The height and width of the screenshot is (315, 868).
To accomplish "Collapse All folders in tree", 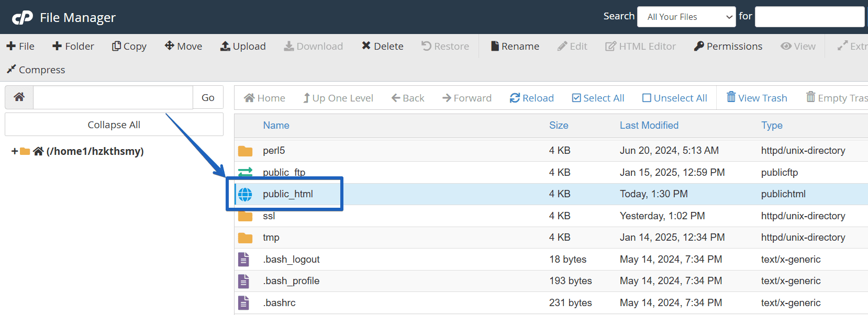I will (x=114, y=125).
